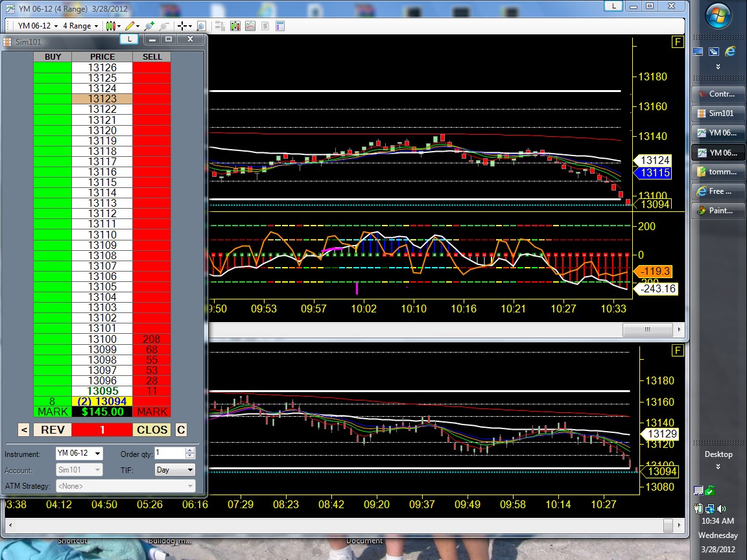The height and width of the screenshot is (560, 747).
Task: Open the YM 06-12 instrument dropdown in toolbar
Action: tap(38, 26)
